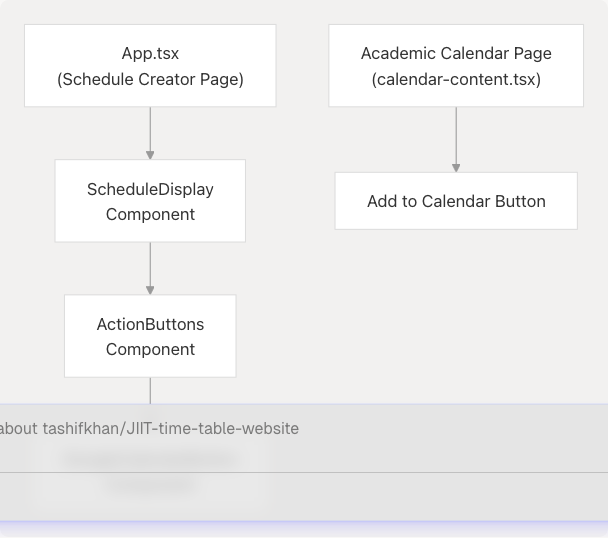The width and height of the screenshot is (608, 538).
Task: Click connector line between ScheduleDisplay and ActionButtons
Action: click(150, 264)
